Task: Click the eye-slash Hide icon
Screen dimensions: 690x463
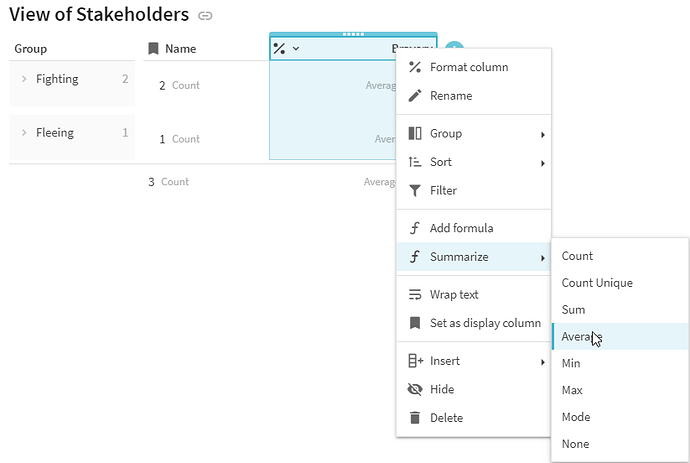Action: point(415,389)
